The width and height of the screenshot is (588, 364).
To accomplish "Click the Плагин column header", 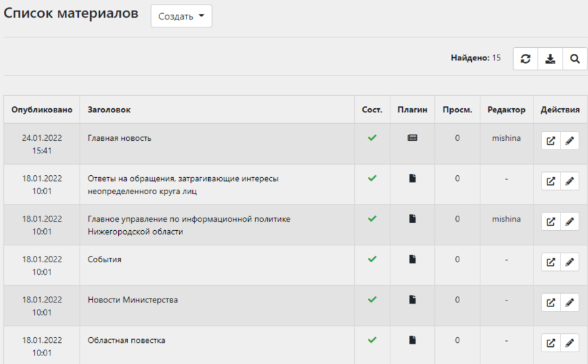I will click(x=413, y=110).
